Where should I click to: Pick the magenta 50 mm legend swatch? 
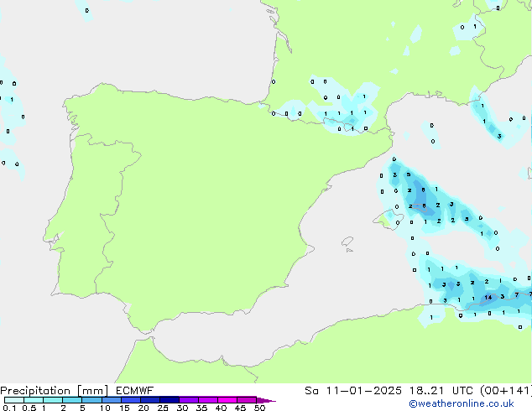tap(247, 400)
